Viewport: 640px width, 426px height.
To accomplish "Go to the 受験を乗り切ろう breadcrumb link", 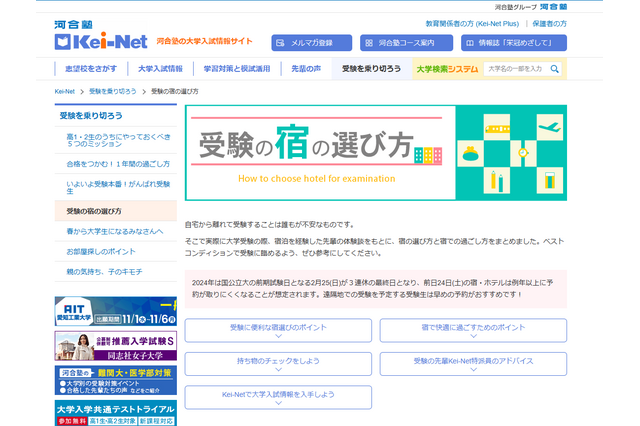I will click(x=113, y=91).
